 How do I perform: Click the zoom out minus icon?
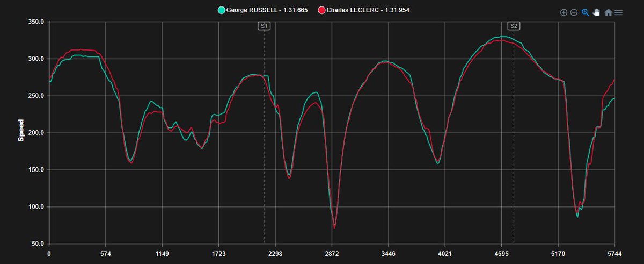(x=574, y=12)
